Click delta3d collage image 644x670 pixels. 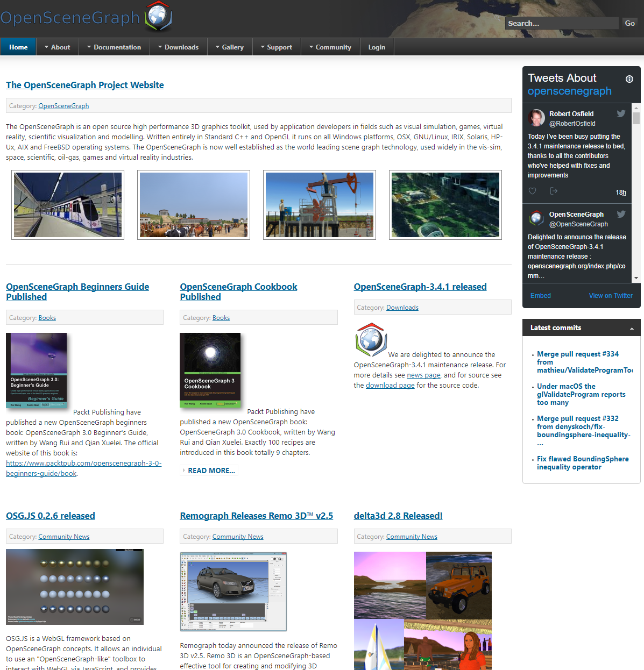pos(423,611)
